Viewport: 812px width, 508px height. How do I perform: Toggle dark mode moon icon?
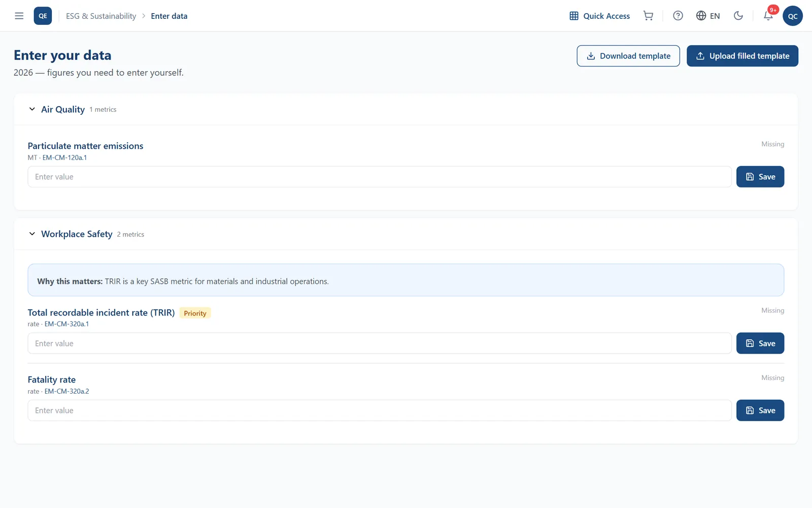(738, 16)
